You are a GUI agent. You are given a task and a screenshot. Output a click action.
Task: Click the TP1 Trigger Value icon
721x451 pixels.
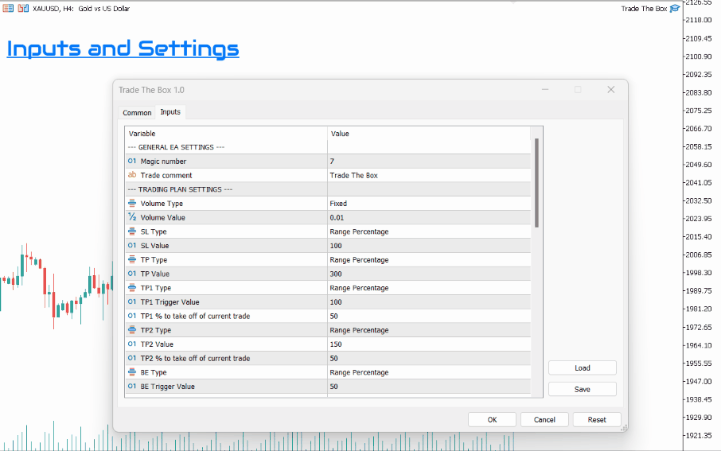(132, 302)
